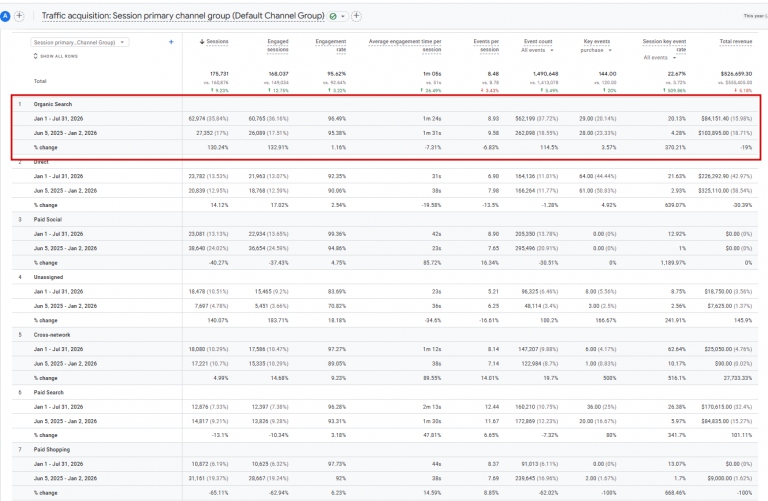Click the total engagement rate 95.62%
The image size is (768, 501).
(336, 74)
